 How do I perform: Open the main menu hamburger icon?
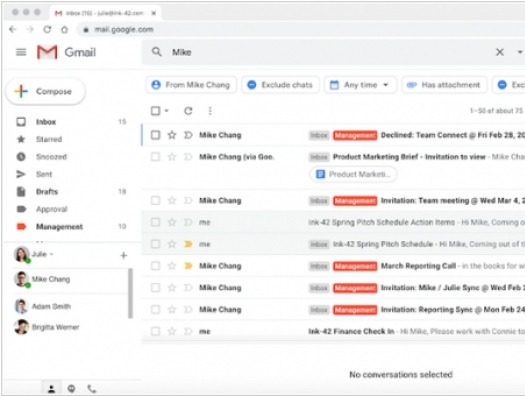pos(21,52)
